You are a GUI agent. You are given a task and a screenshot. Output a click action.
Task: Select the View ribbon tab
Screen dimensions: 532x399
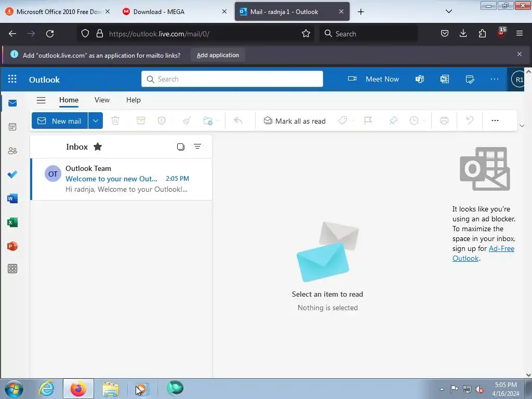(x=102, y=100)
